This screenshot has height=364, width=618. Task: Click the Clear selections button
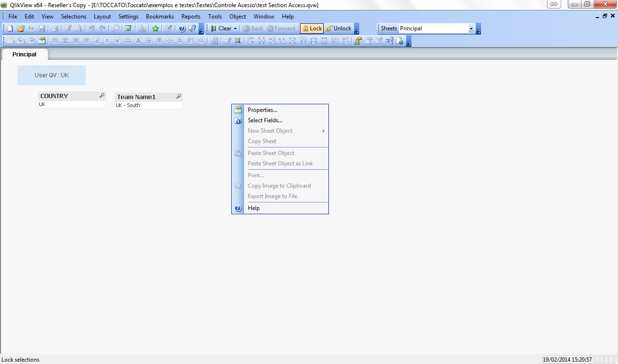click(x=221, y=28)
